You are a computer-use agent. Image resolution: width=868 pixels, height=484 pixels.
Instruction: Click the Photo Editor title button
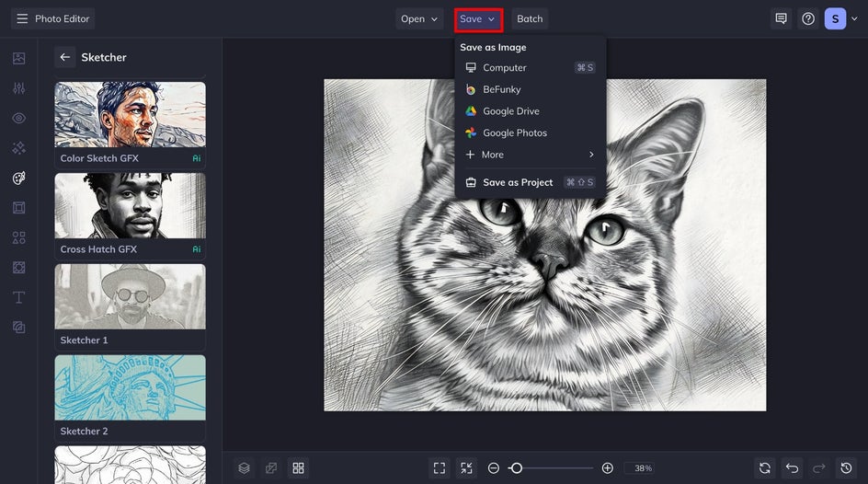click(52, 18)
